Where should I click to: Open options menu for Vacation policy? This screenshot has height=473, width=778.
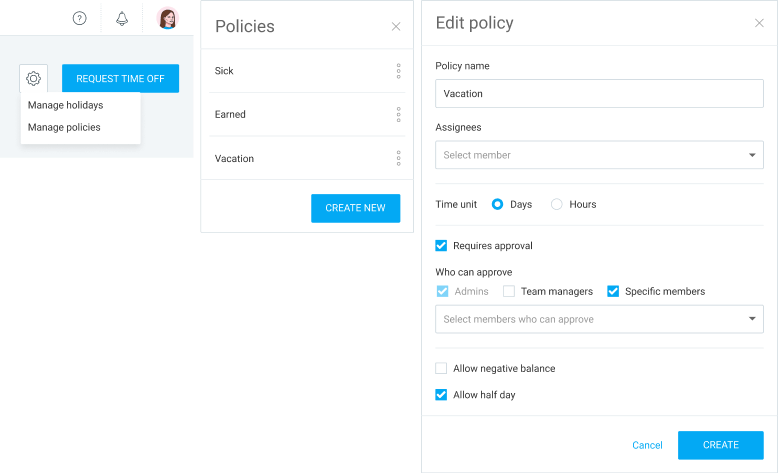click(398, 158)
